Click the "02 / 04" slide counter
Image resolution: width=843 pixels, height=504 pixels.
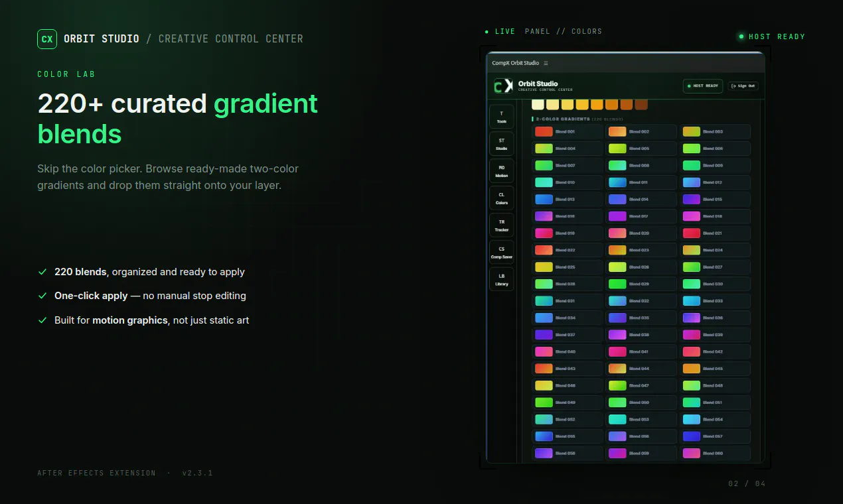click(747, 483)
